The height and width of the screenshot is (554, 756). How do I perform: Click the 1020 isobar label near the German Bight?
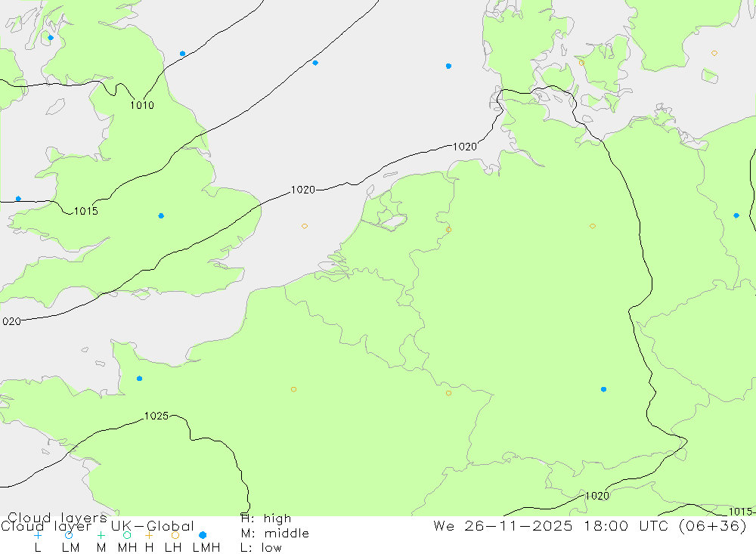click(x=465, y=147)
